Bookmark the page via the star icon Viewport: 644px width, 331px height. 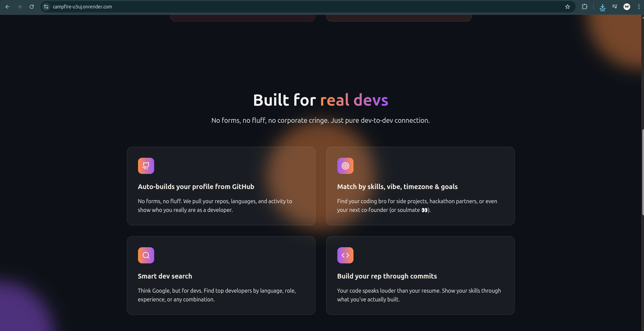coord(568,7)
